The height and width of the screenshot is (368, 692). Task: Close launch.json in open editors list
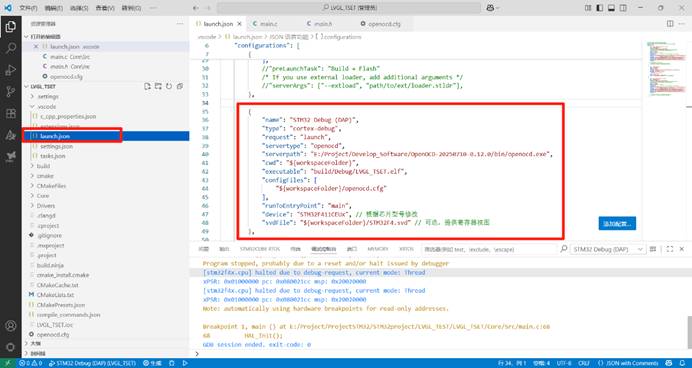(x=36, y=46)
